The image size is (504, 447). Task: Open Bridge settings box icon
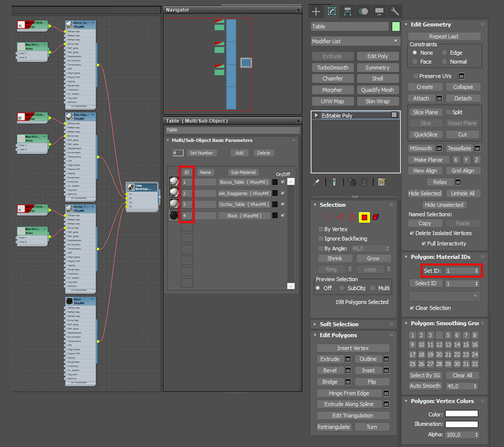click(x=348, y=382)
